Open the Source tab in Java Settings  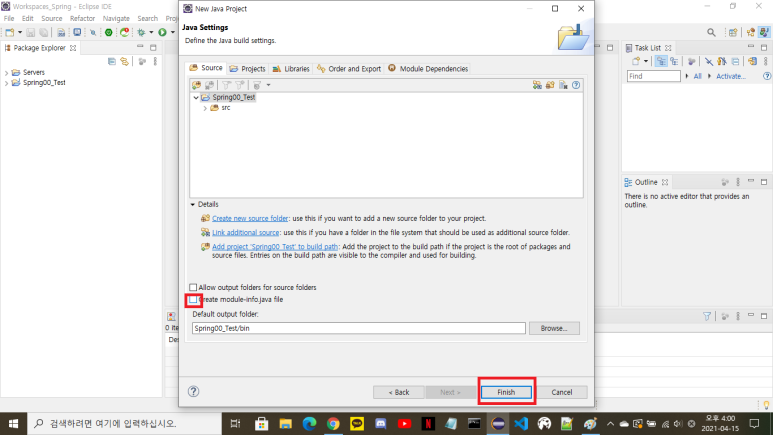click(206, 68)
